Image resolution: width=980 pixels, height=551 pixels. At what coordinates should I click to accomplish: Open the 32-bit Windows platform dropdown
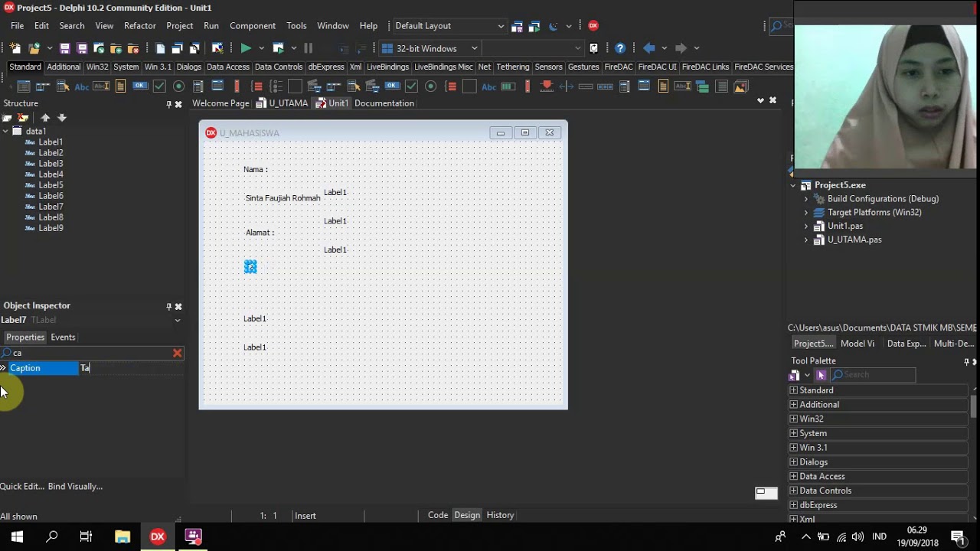430,48
